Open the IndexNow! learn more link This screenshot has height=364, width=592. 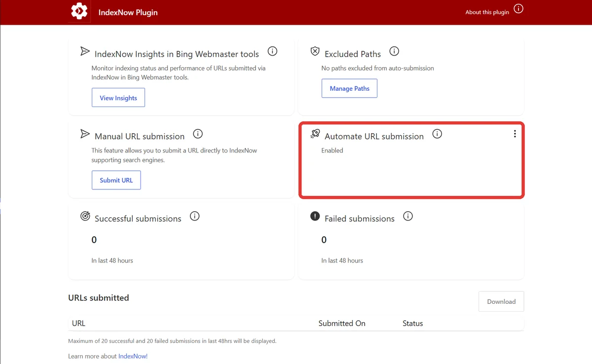click(x=133, y=356)
